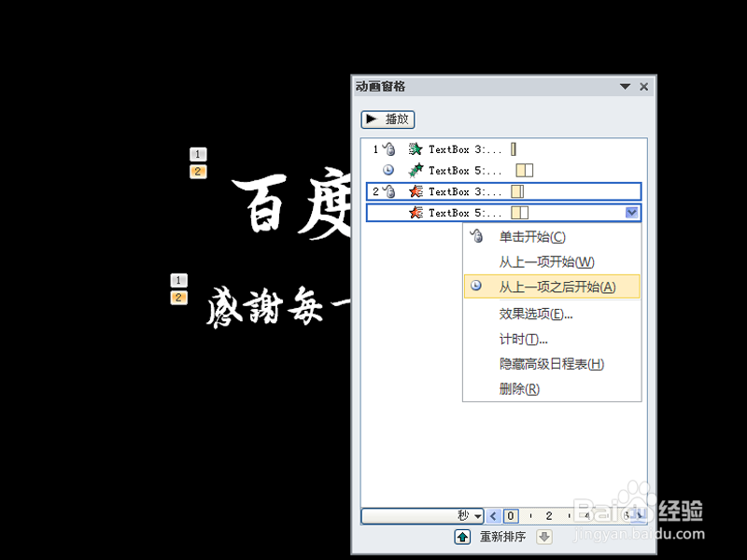
Task: Choose 从上一项之后开始(A) option
Action: 552,287
